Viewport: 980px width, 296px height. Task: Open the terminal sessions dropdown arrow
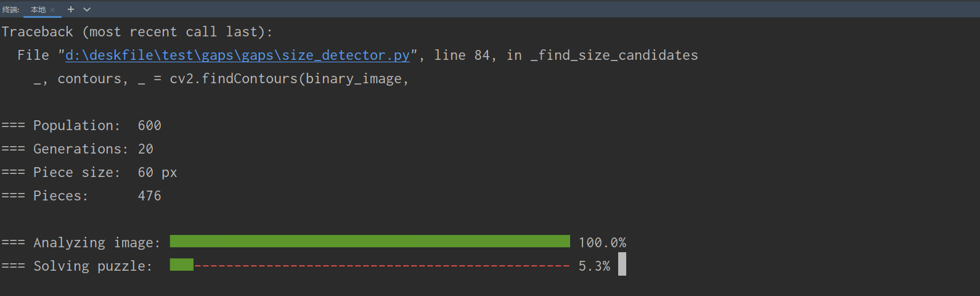click(x=87, y=9)
